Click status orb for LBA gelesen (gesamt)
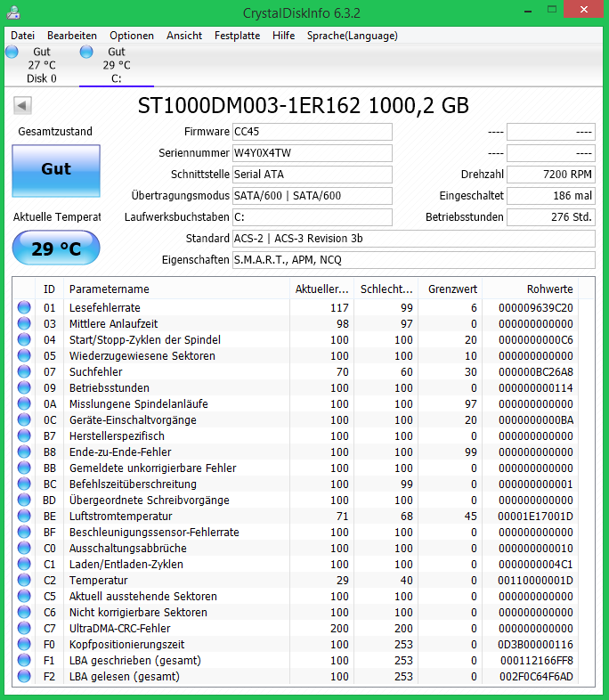The width and height of the screenshot is (609, 700). click(x=24, y=676)
